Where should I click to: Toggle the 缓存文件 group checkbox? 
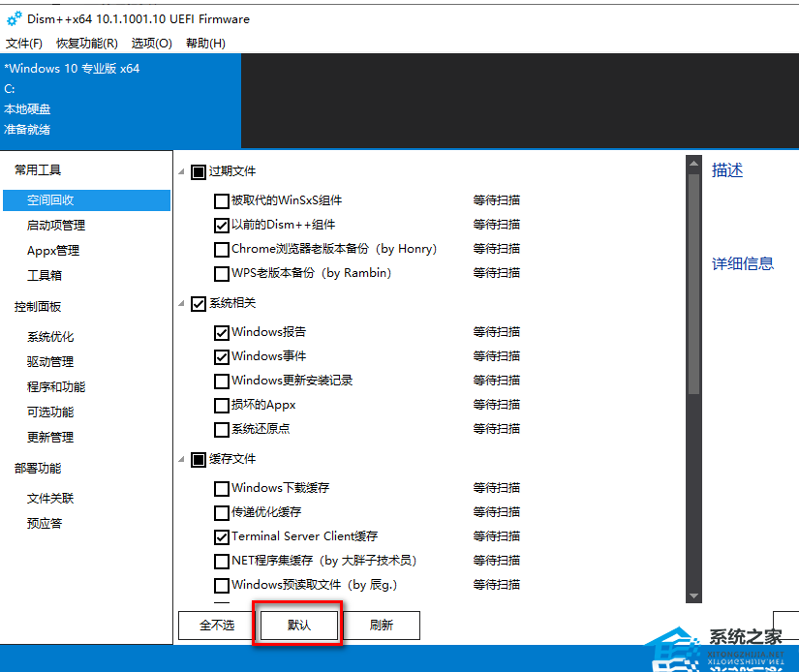pyautogui.click(x=199, y=460)
